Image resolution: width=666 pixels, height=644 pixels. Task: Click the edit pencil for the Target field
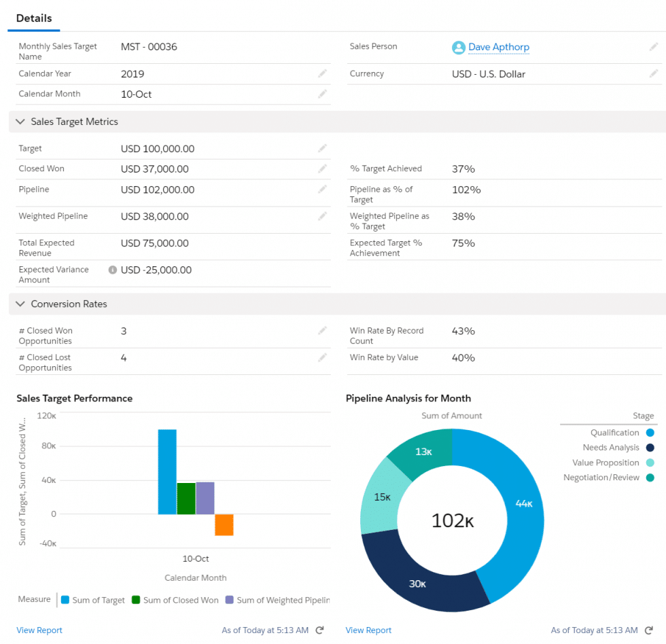pos(322,148)
